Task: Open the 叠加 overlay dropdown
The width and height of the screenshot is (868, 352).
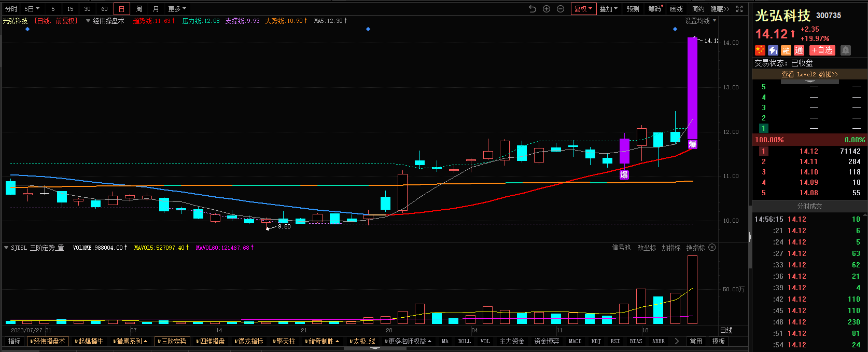Action: pos(609,9)
